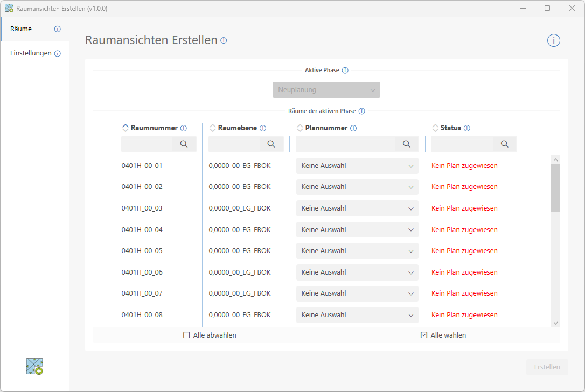Open Plannummer dropdown for room 0401H_00_01
The image size is (585, 392).
tap(357, 166)
